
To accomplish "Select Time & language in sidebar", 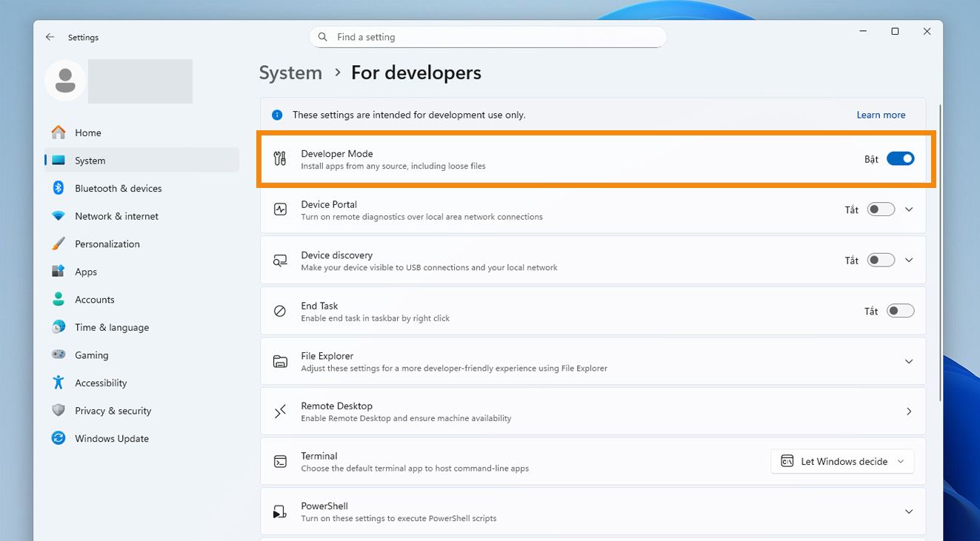I will coord(111,327).
